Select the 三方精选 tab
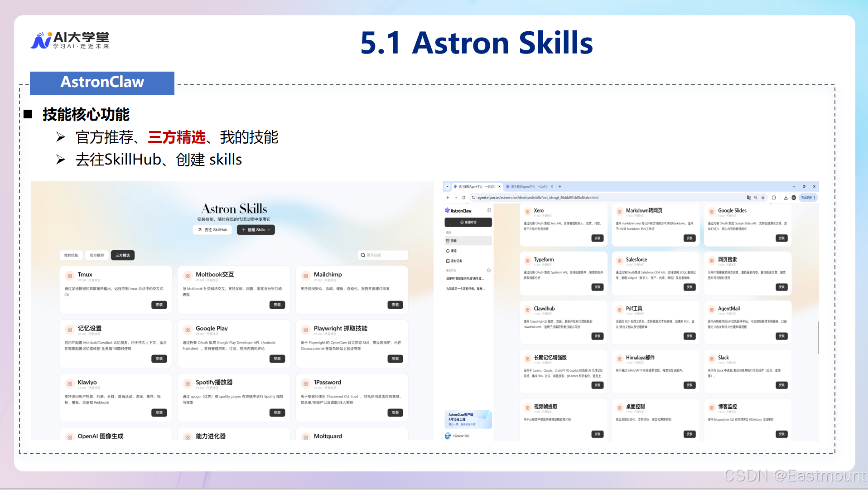Screen dimensions: 868x490 [x=123, y=255]
